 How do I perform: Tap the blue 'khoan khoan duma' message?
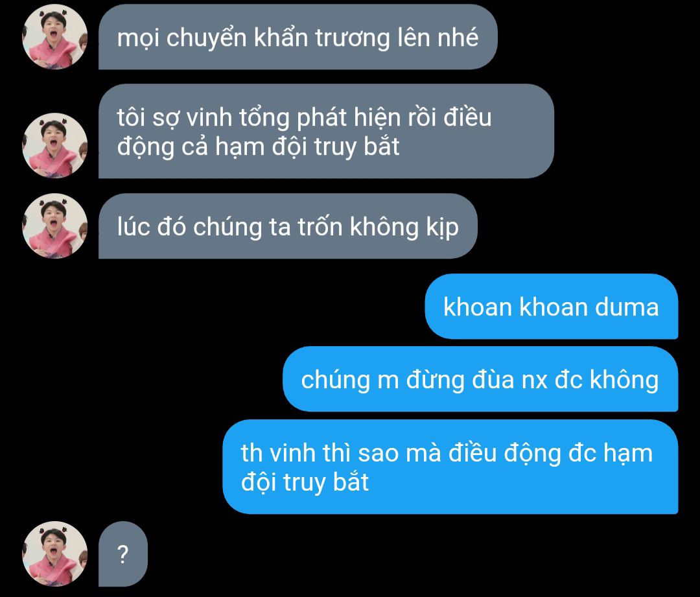(552, 307)
